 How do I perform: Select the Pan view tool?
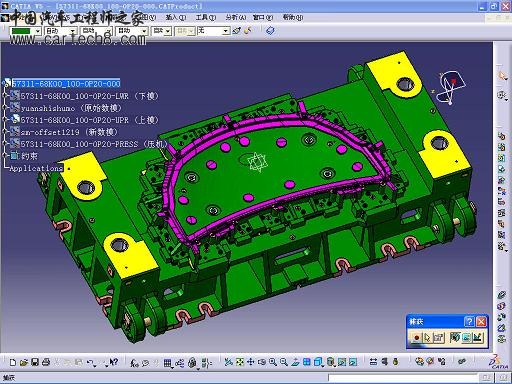(x=251, y=362)
